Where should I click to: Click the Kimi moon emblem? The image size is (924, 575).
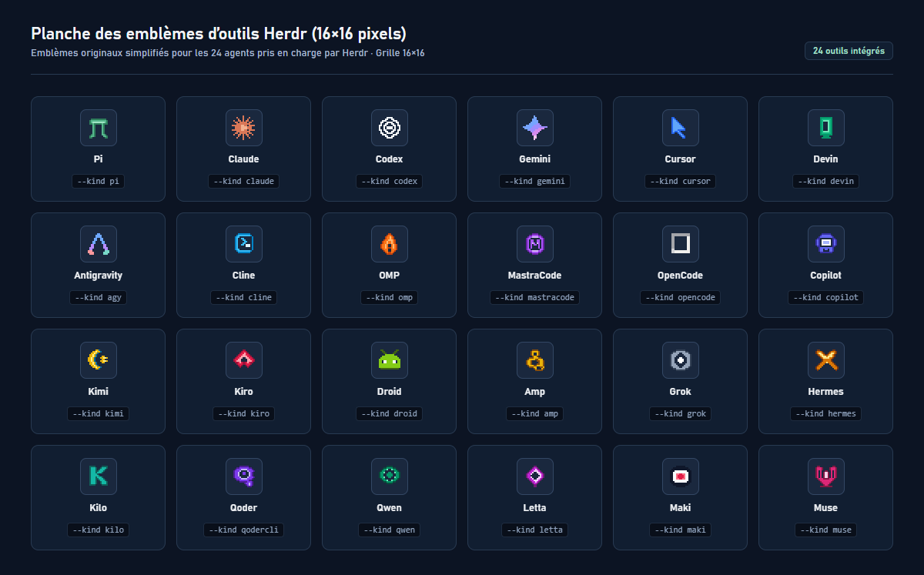98,360
